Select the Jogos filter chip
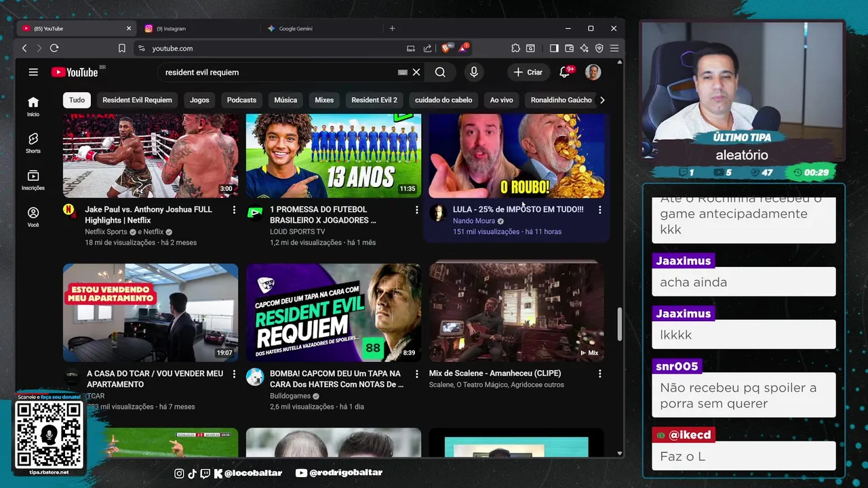Viewport: 868px width, 488px height. click(x=199, y=100)
